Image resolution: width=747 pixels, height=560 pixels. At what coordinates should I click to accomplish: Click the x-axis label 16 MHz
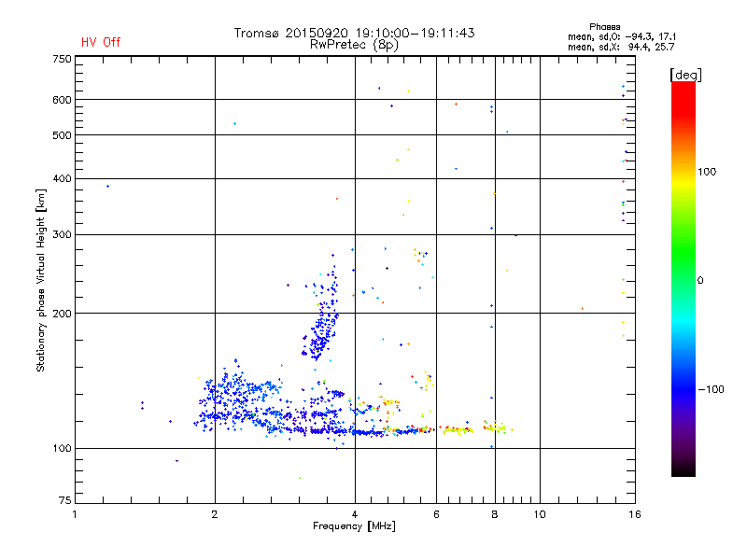[635, 514]
